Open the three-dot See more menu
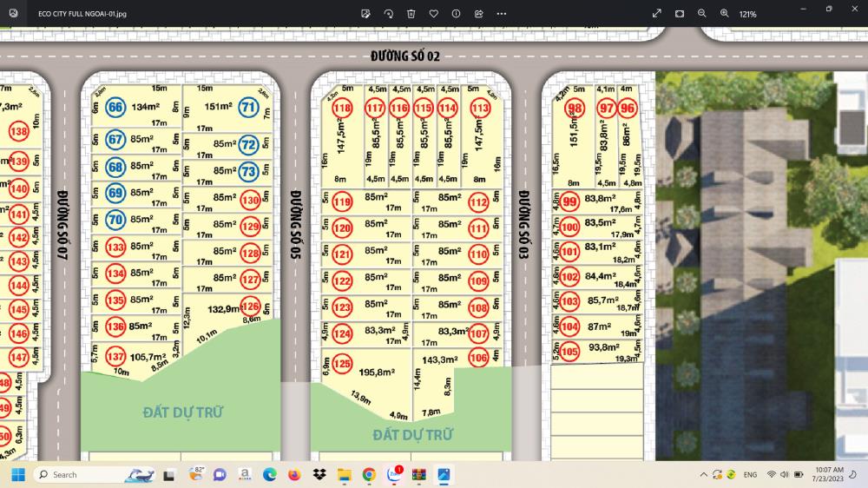This screenshot has width=868, height=488. (502, 14)
